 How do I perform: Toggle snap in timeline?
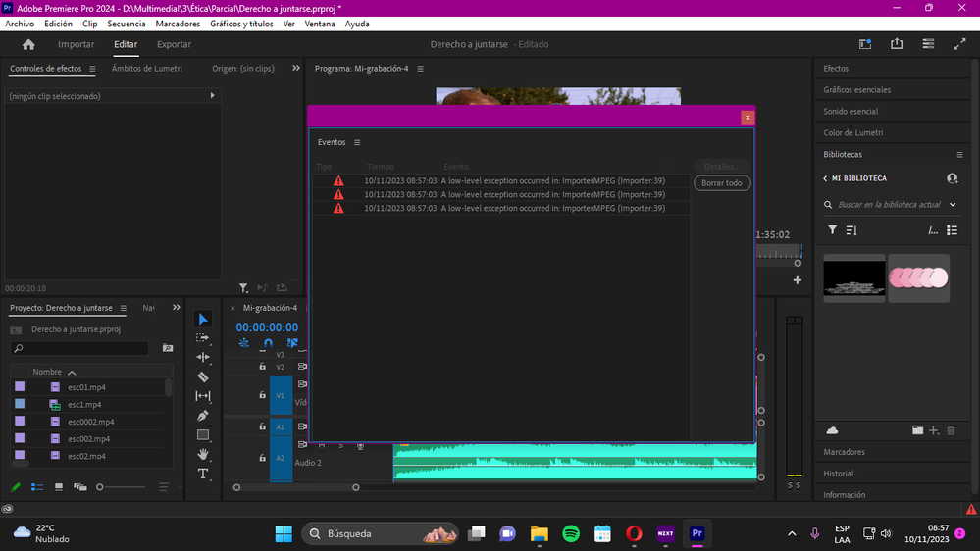pos(268,343)
